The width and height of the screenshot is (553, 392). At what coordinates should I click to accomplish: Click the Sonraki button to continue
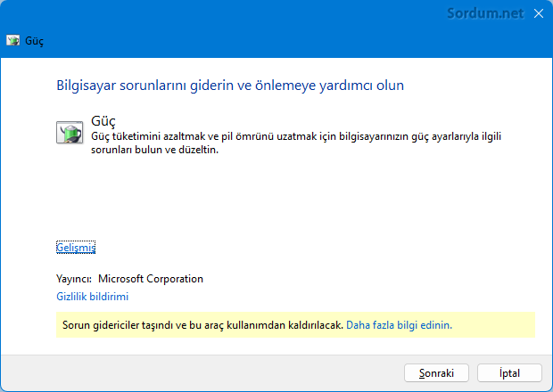(436, 373)
